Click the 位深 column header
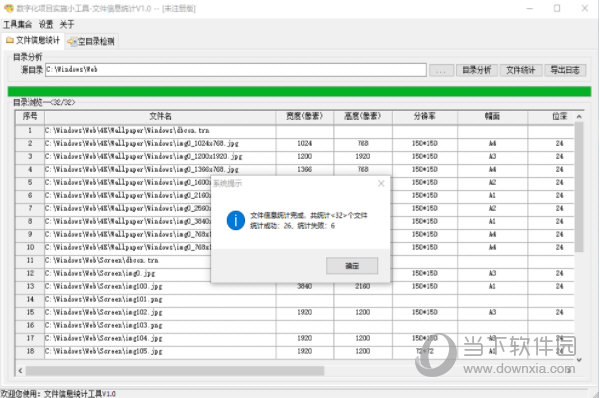600x398 pixels. pyautogui.click(x=551, y=116)
